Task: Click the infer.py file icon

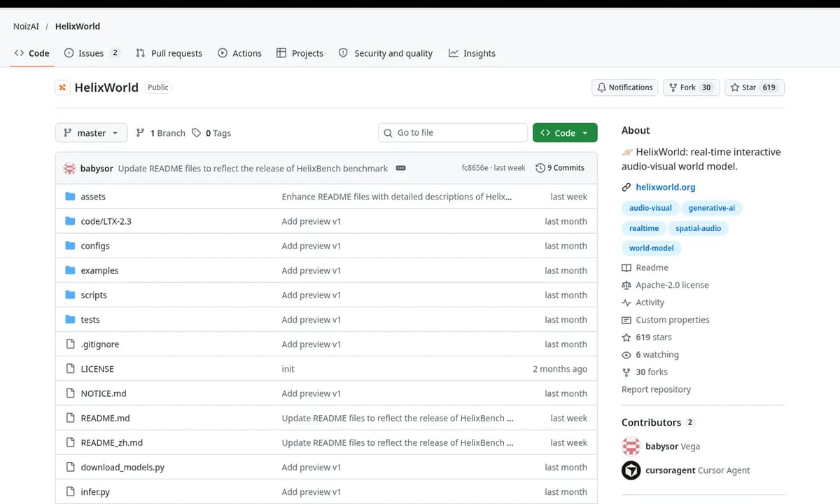Action: [x=70, y=492]
